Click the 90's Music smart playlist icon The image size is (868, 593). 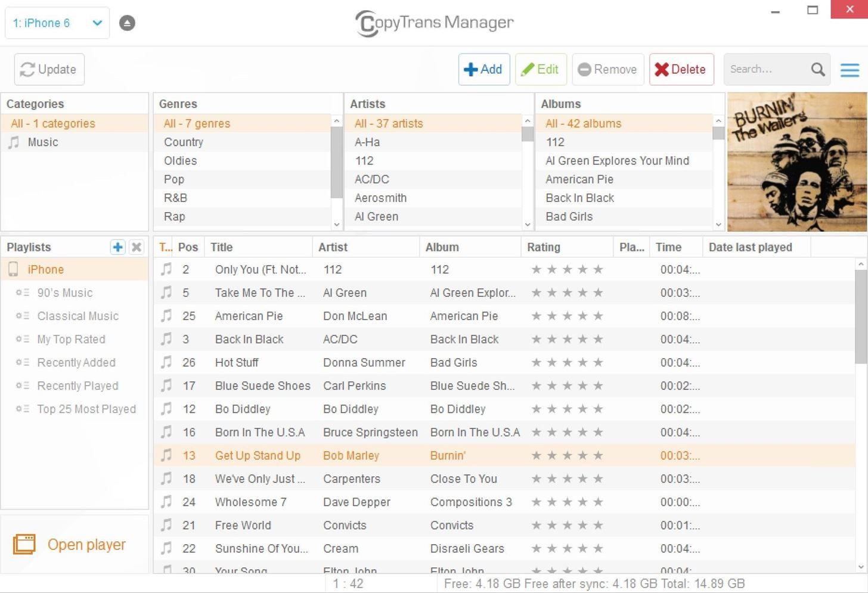click(x=23, y=293)
